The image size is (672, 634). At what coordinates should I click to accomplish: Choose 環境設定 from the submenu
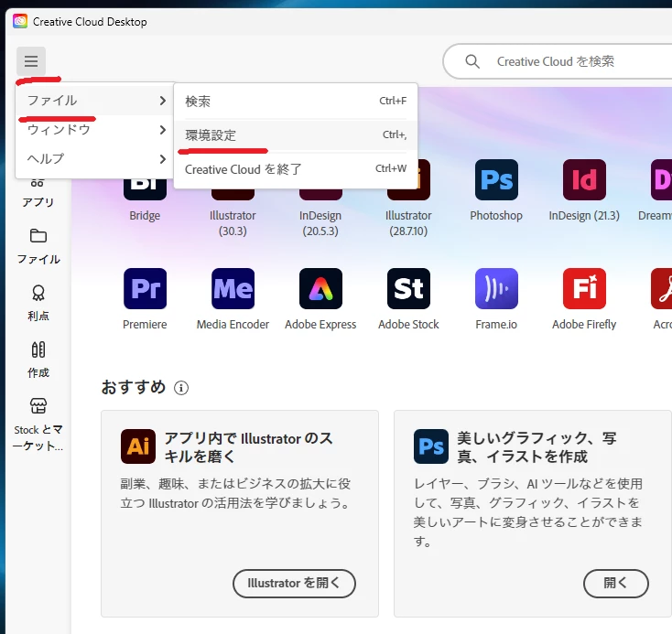click(296, 134)
